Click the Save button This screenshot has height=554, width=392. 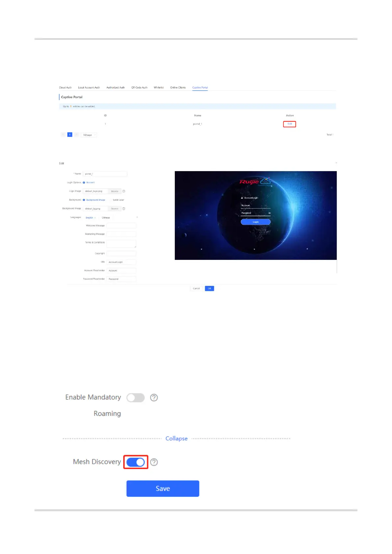pos(163,489)
